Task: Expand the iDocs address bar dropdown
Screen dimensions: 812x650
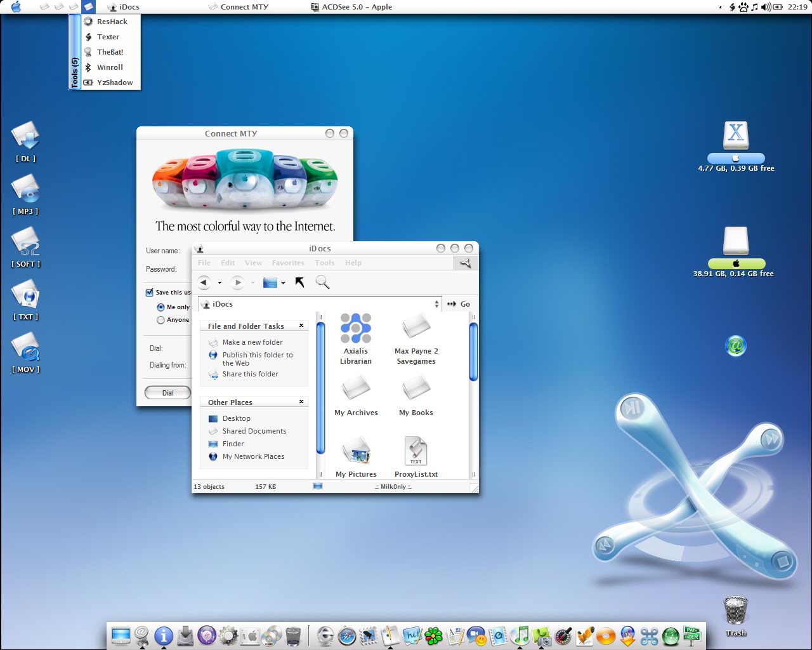Action: (x=436, y=304)
